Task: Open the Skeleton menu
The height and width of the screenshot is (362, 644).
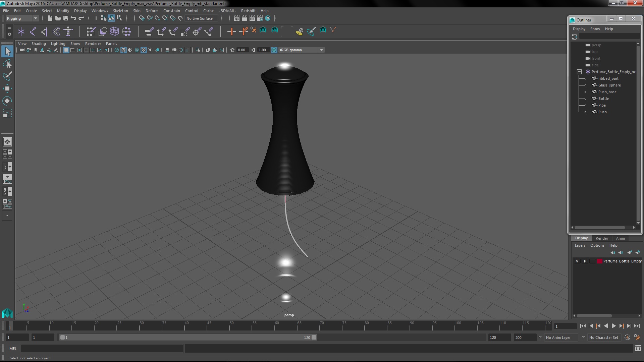Action: click(120, 11)
